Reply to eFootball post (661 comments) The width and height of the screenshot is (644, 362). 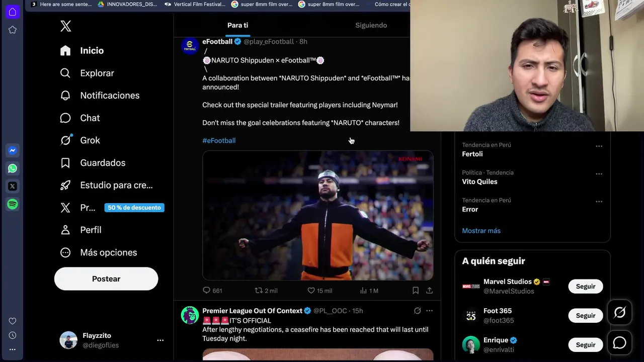[212, 291]
